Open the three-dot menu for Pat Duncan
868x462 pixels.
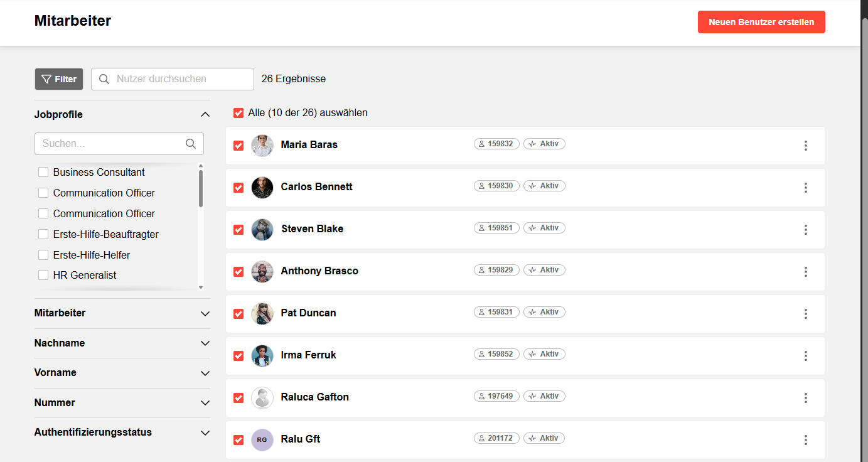coord(806,314)
